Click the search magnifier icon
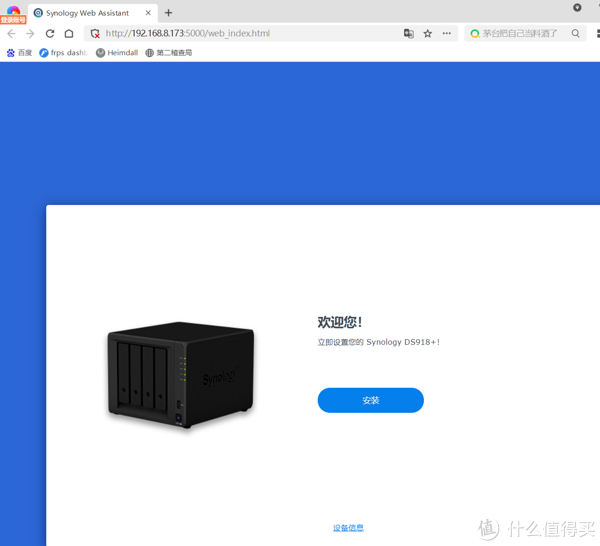The height and width of the screenshot is (546, 600). pyautogui.click(x=576, y=34)
